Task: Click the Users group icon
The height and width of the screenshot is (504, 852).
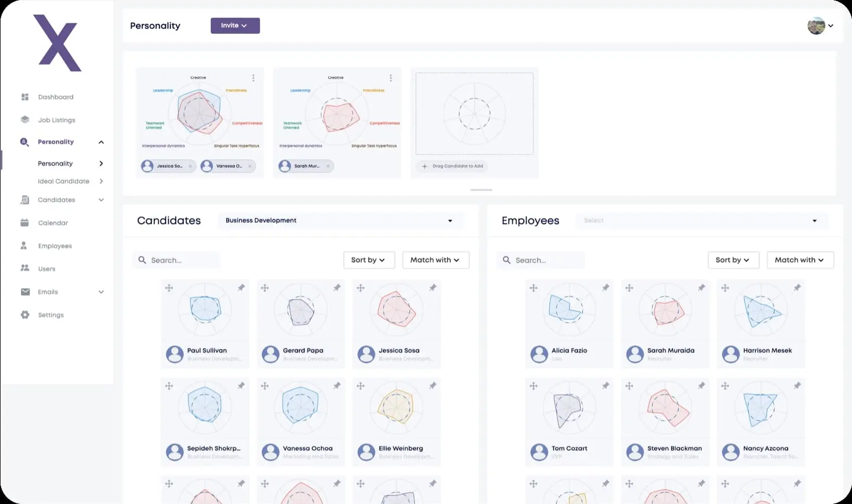Action: coord(24,268)
